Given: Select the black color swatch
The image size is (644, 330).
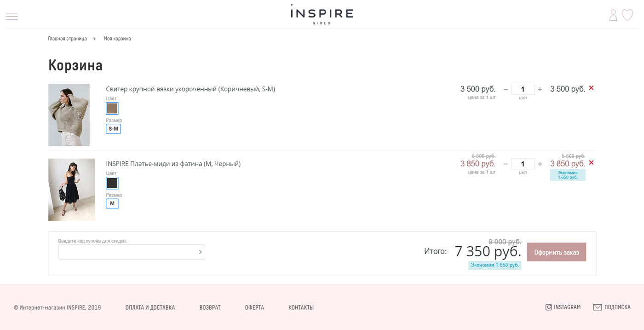Looking at the screenshot, I should pos(112,183).
